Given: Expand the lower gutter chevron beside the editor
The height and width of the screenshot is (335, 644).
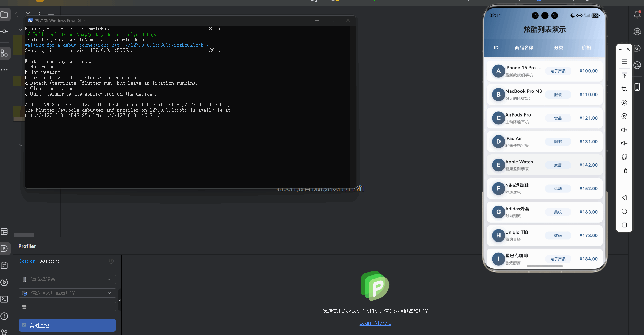Looking at the screenshot, I should click(x=21, y=145).
